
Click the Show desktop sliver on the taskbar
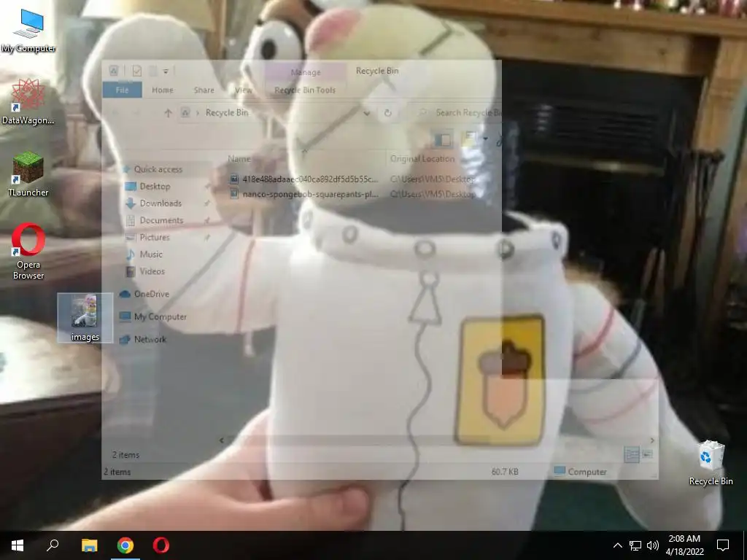[x=745, y=545]
